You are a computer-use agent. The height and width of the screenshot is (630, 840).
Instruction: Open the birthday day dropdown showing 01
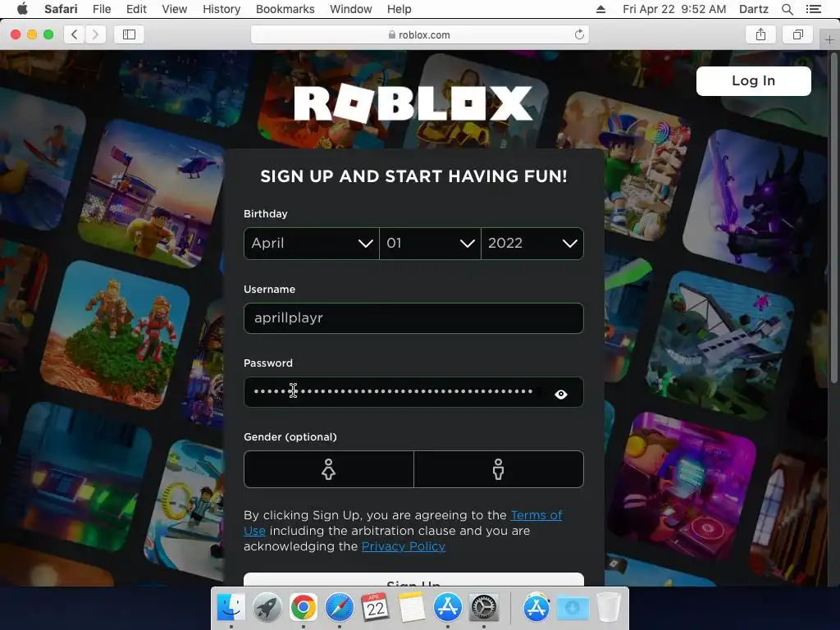point(430,243)
